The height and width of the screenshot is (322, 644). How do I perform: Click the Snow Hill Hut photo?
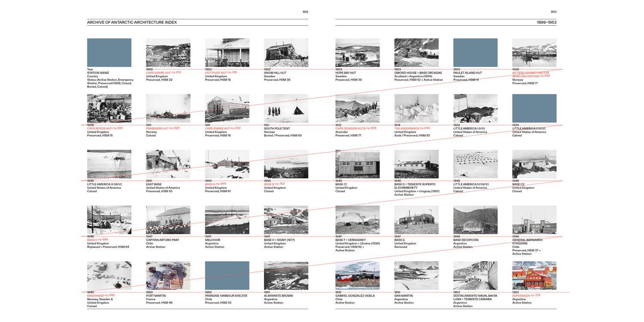click(286, 52)
